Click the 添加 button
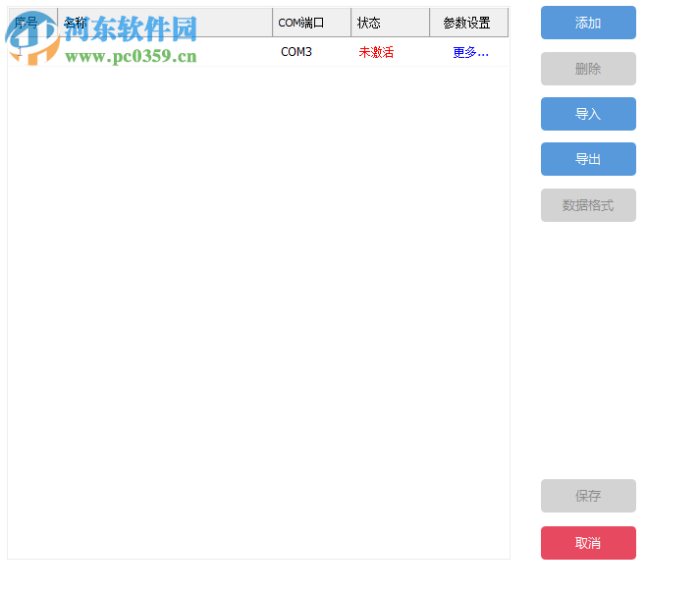700x595 pixels. point(588,23)
